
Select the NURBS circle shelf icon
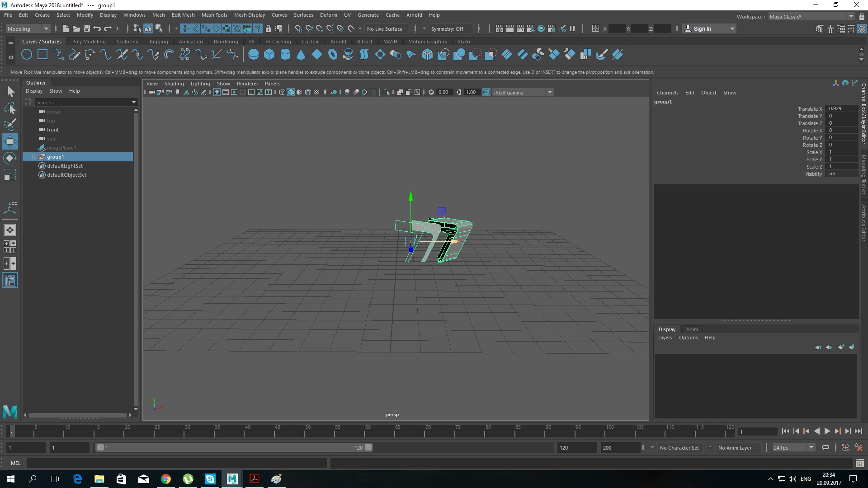(27, 55)
